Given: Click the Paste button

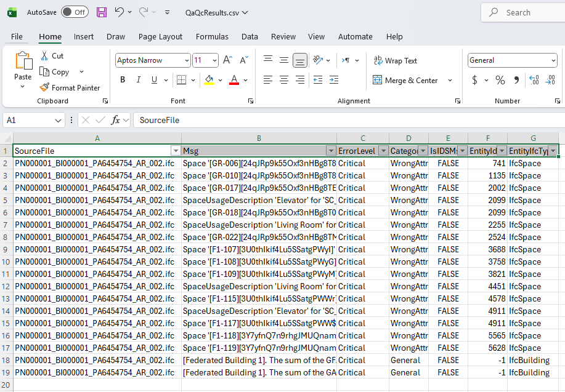Looking at the screenshot, I should point(23,68).
